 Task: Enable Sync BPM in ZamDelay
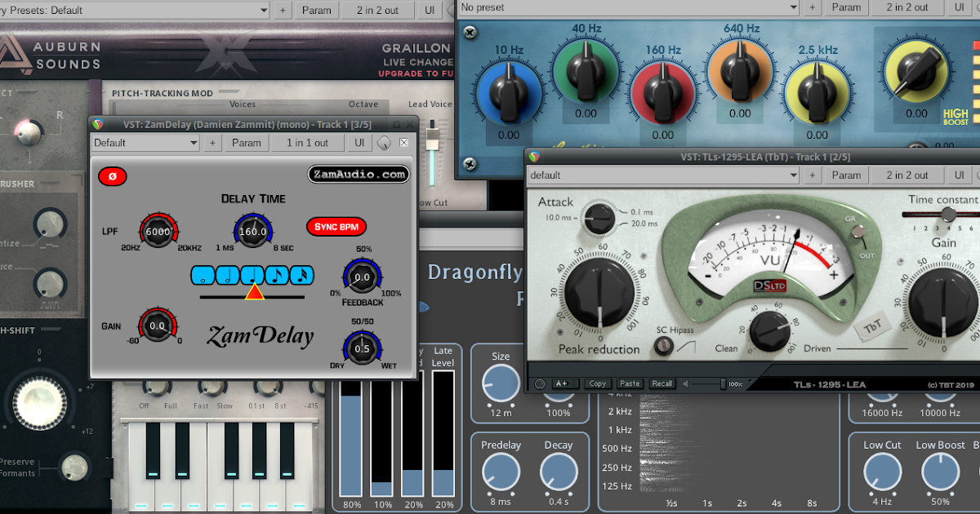tap(336, 226)
